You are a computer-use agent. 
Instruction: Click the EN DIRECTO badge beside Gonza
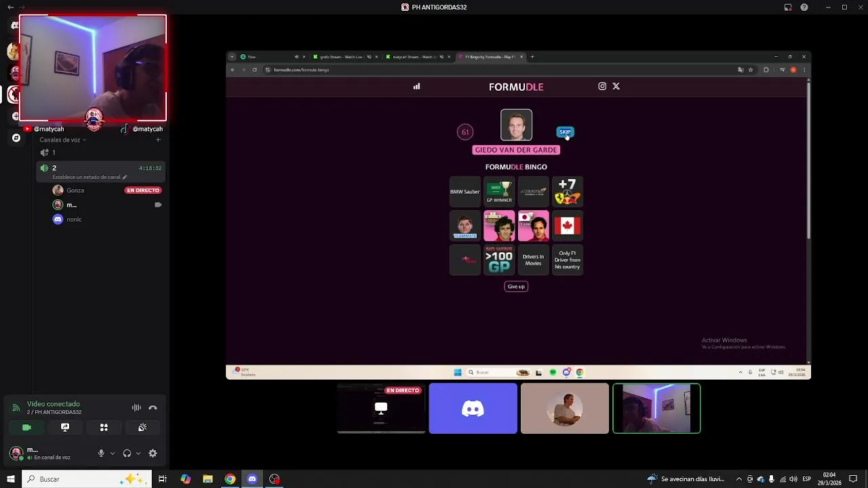coord(143,190)
